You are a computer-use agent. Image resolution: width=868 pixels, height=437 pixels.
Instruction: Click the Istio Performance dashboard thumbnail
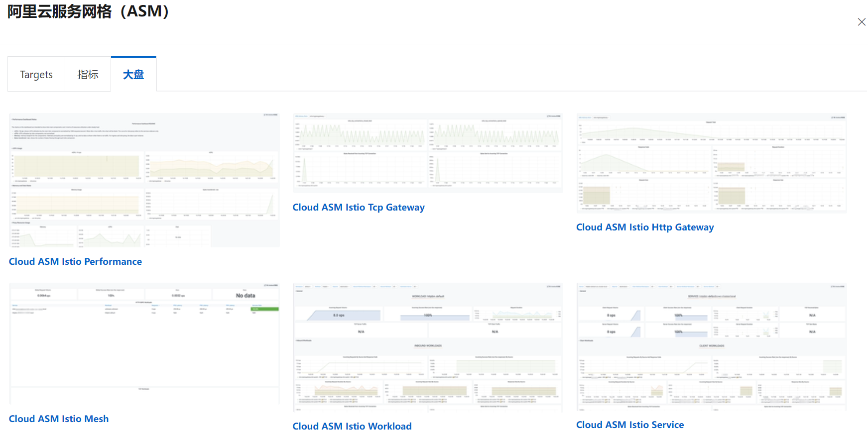point(144,180)
